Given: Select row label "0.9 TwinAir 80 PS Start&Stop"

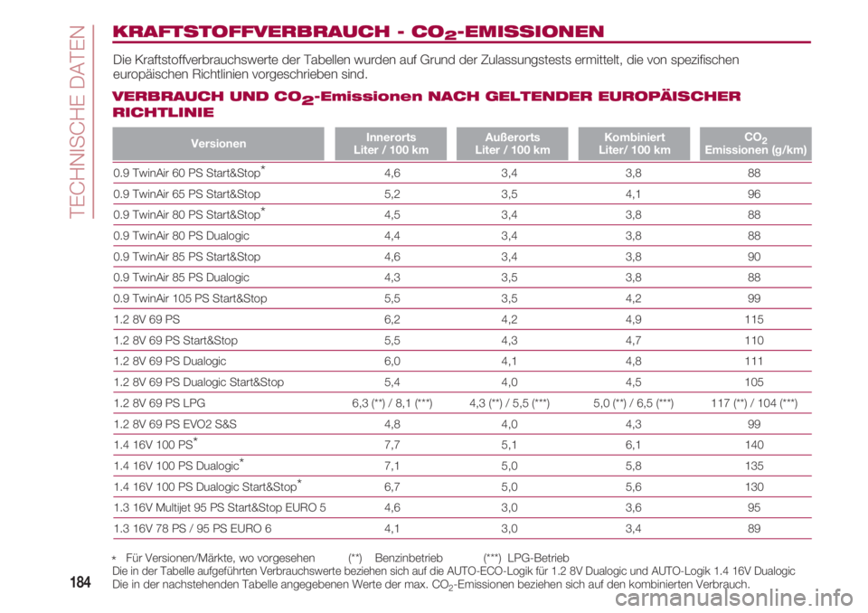Looking at the screenshot, I should (x=189, y=214).
